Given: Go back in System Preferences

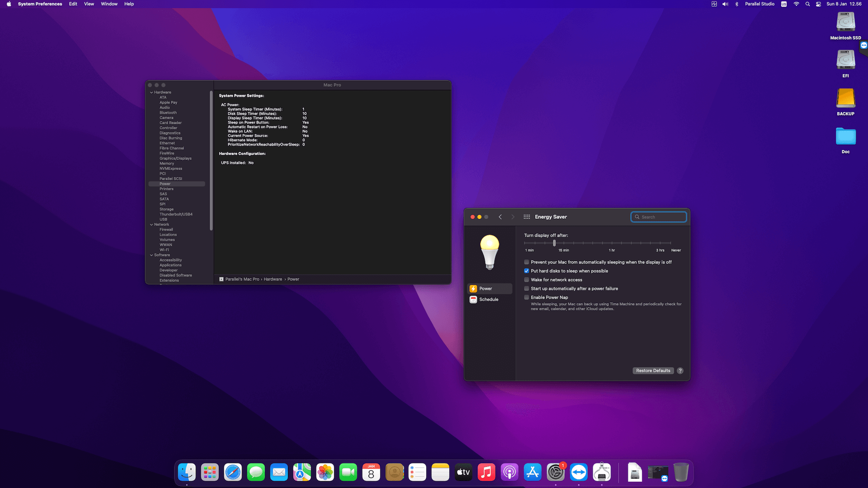Looking at the screenshot, I should [x=500, y=217].
